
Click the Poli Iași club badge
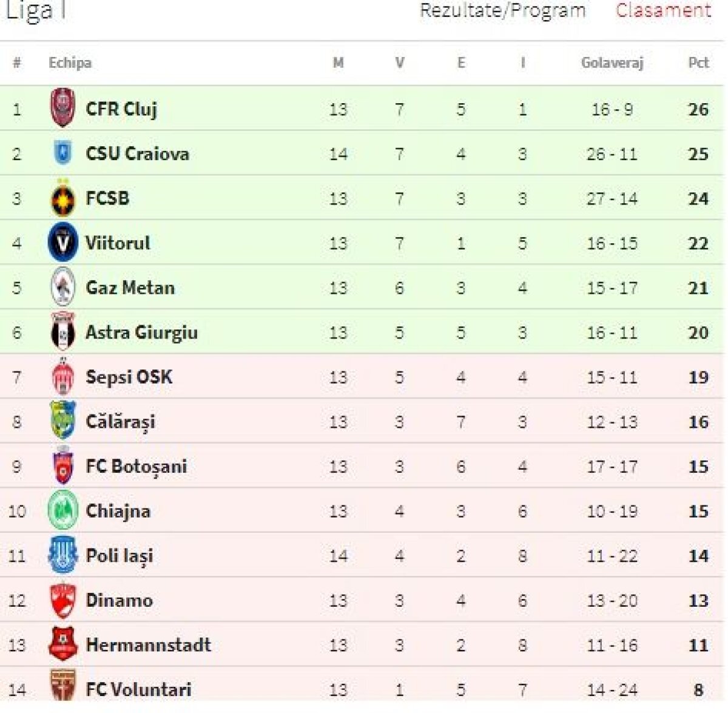[x=62, y=555]
